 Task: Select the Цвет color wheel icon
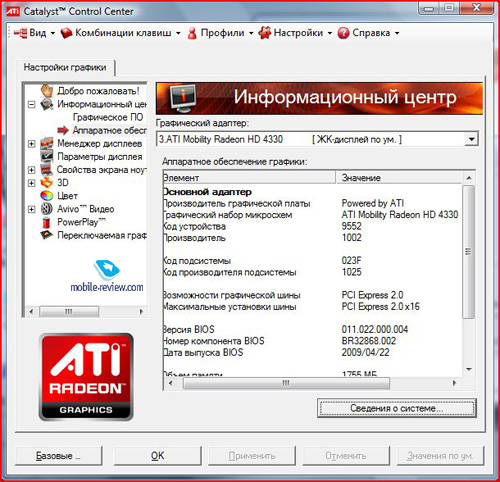point(47,196)
